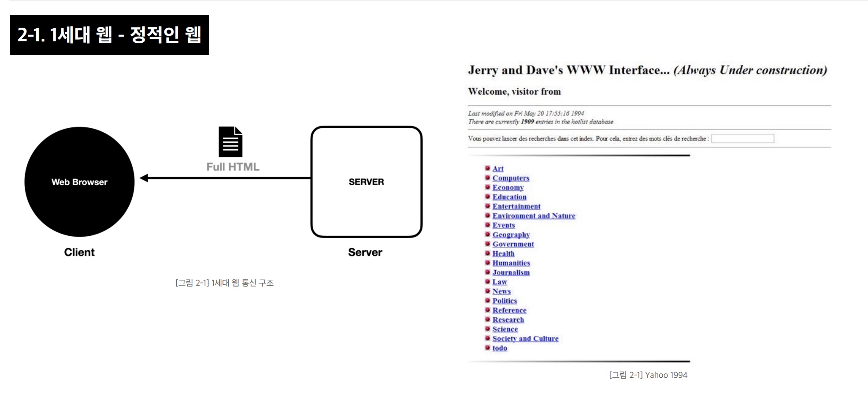This screenshot has width=868, height=409.
Task: Open the Science link
Action: point(505,329)
